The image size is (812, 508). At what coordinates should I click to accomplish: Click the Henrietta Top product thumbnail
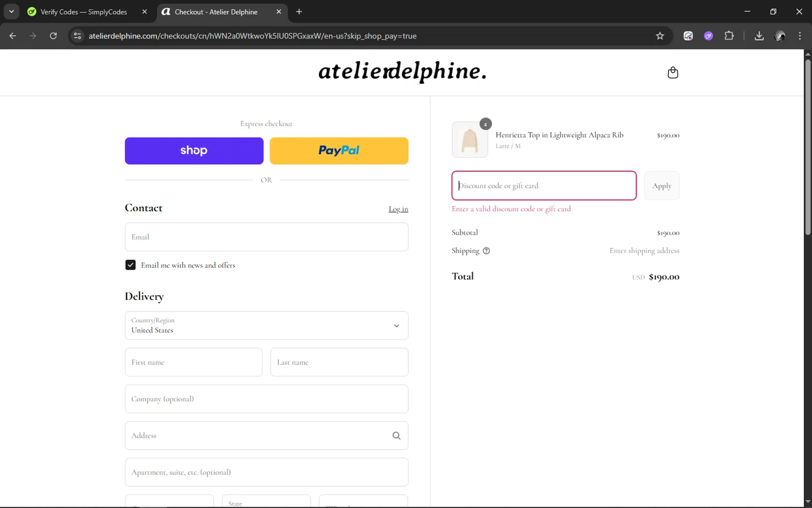(x=470, y=140)
